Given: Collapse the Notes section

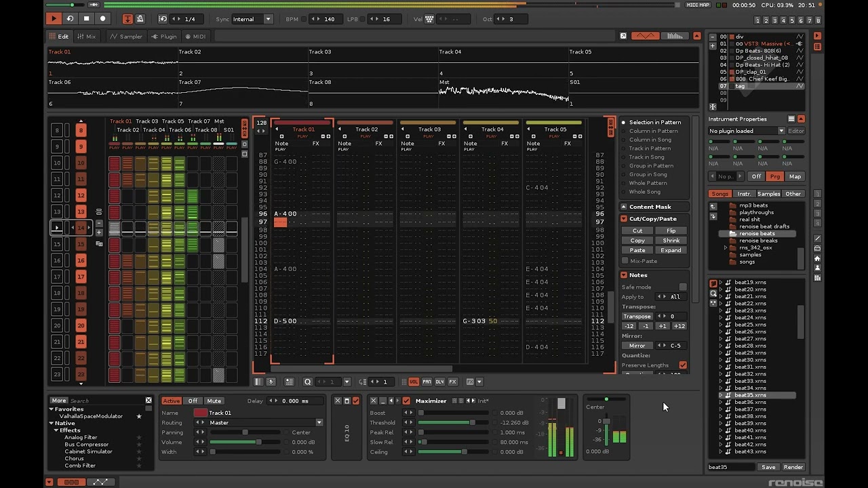Looking at the screenshot, I should pyautogui.click(x=623, y=275).
